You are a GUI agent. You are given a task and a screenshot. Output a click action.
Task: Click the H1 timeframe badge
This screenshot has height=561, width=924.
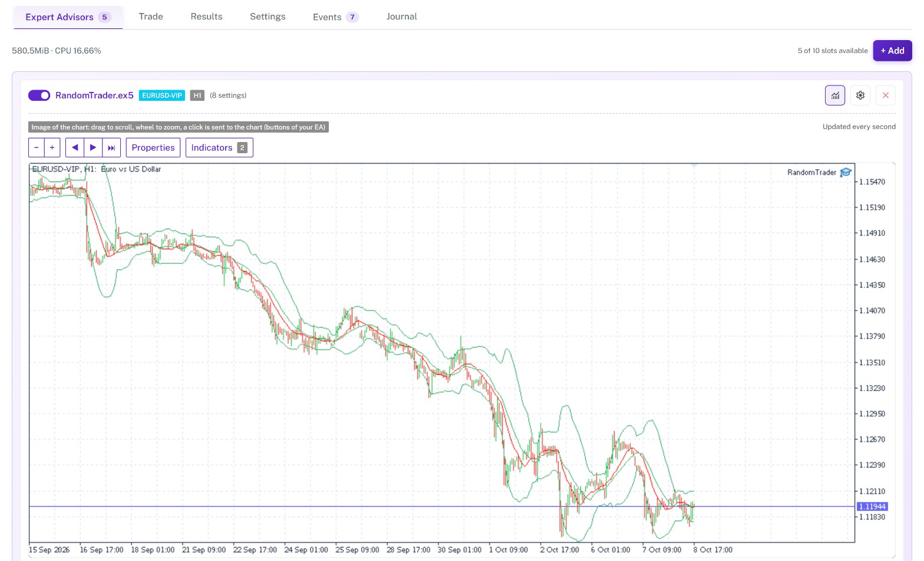pyautogui.click(x=197, y=95)
